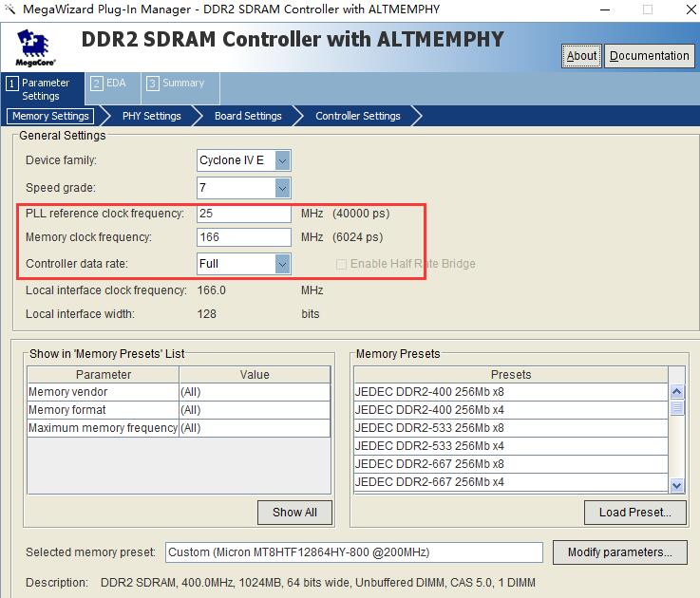
Task: Click the Parameter column header
Action: tap(104, 374)
